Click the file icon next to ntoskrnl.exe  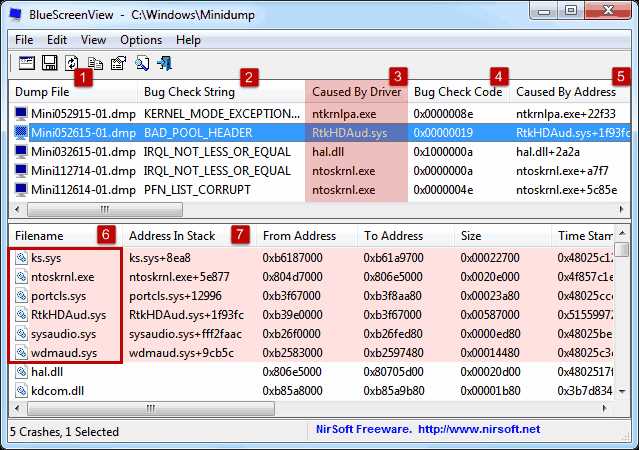(x=21, y=277)
